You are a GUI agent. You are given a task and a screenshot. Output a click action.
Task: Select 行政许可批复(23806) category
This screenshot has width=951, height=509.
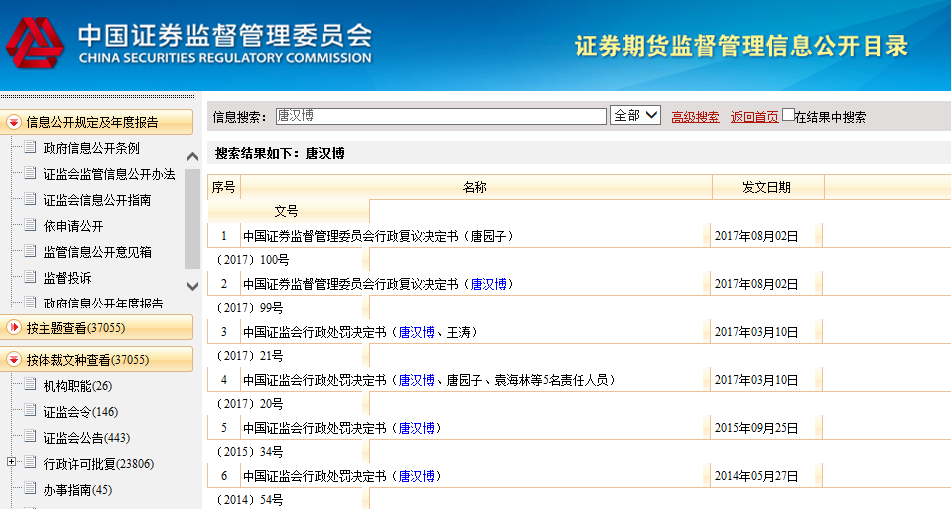99,464
